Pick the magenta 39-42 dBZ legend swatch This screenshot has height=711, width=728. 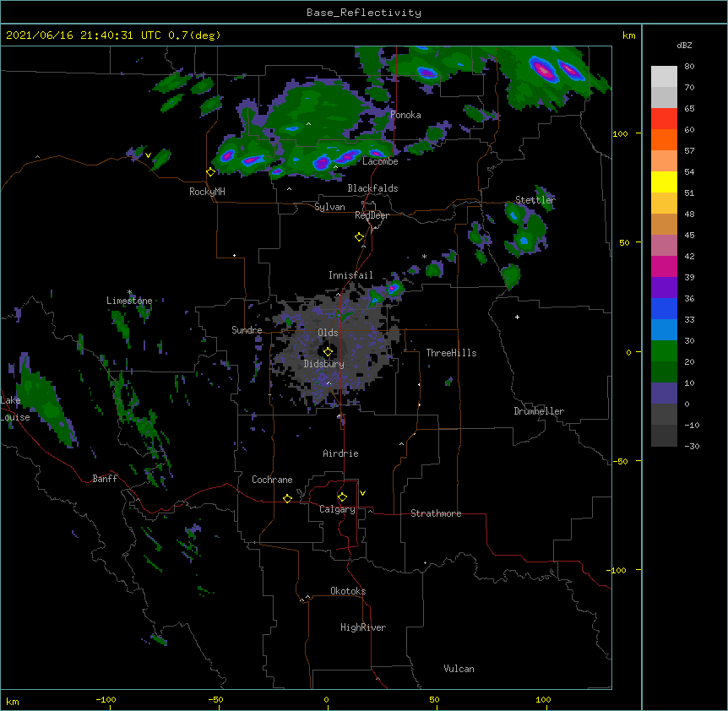[x=664, y=266]
